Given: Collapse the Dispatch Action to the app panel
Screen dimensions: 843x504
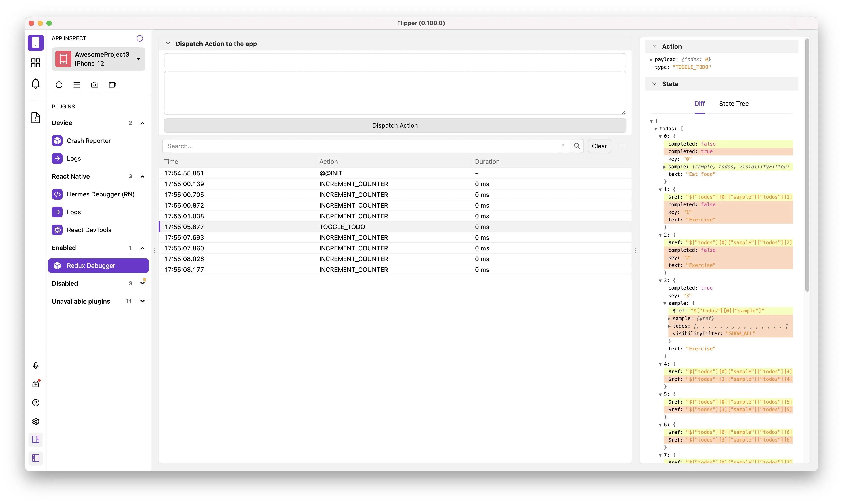Looking at the screenshot, I should click(168, 44).
